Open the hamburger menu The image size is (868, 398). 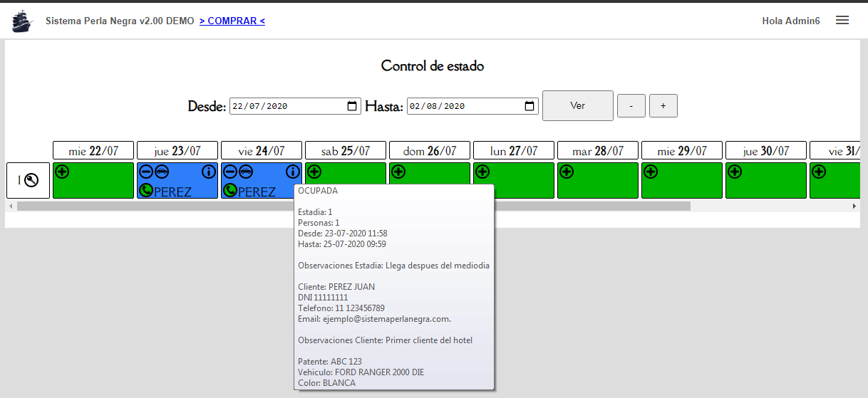(842, 21)
